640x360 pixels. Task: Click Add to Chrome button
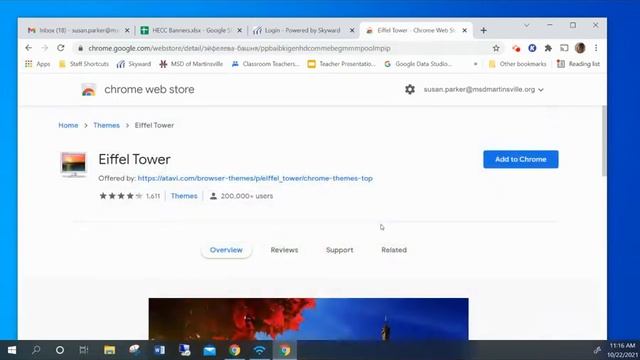point(521,159)
